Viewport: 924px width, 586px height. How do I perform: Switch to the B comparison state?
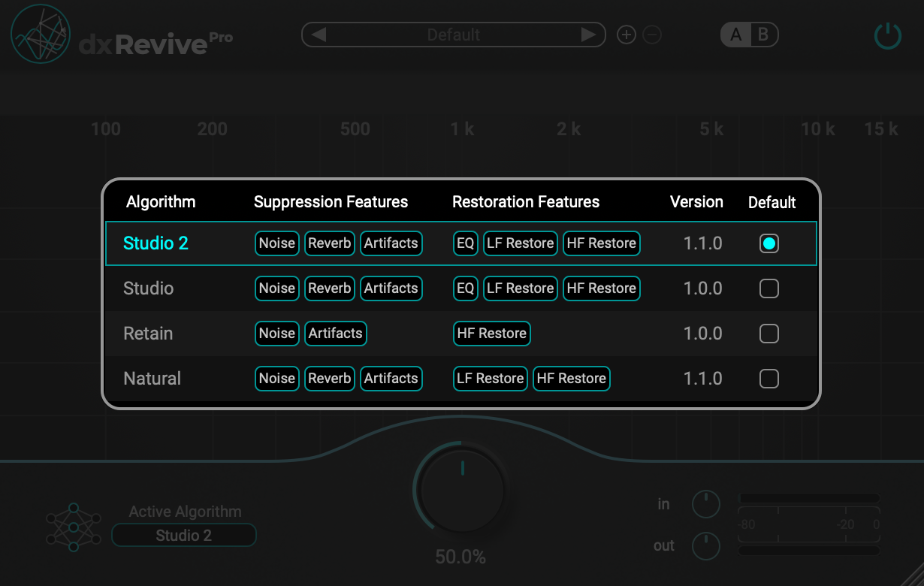[762, 35]
